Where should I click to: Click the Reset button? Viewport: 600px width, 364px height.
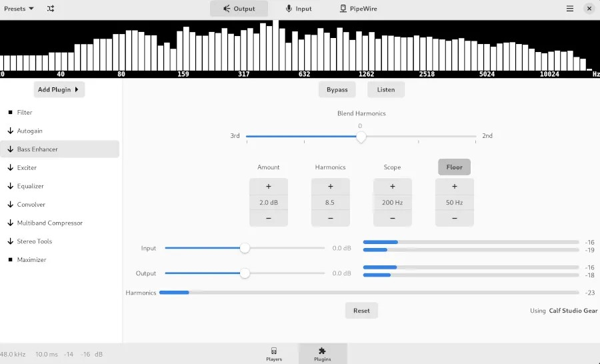pyautogui.click(x=361, y=311)
